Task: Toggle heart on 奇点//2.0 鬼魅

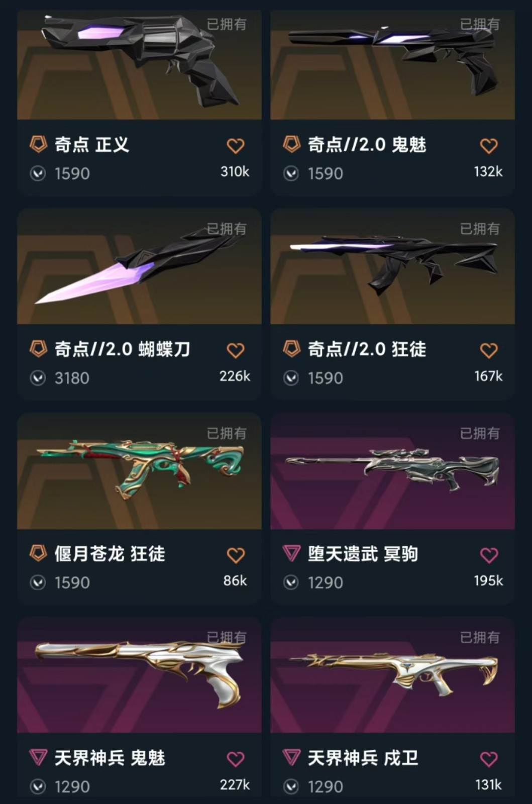Action: pyautogui.click(x=489, y=146)
